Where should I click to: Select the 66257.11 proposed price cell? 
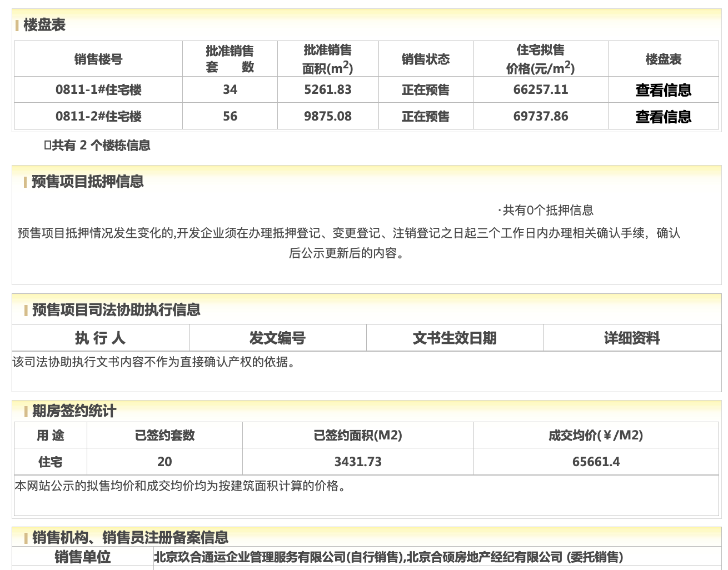pyautogui.click(x=540, y=90)
